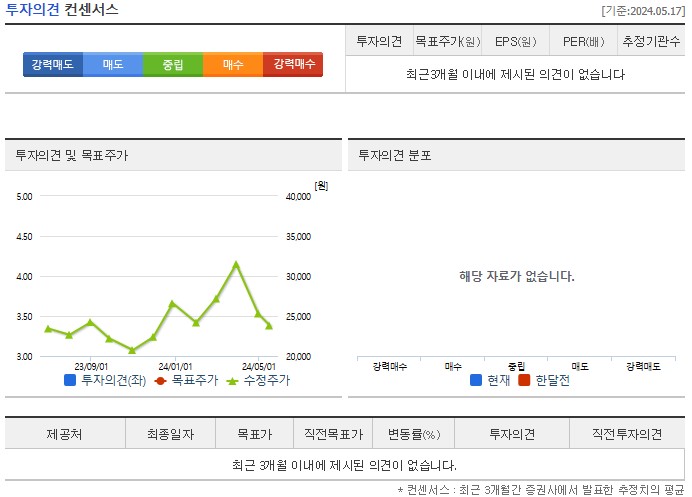Click the 제공처 column header
This screenshot has height=497, width=692.
[64, 434]
